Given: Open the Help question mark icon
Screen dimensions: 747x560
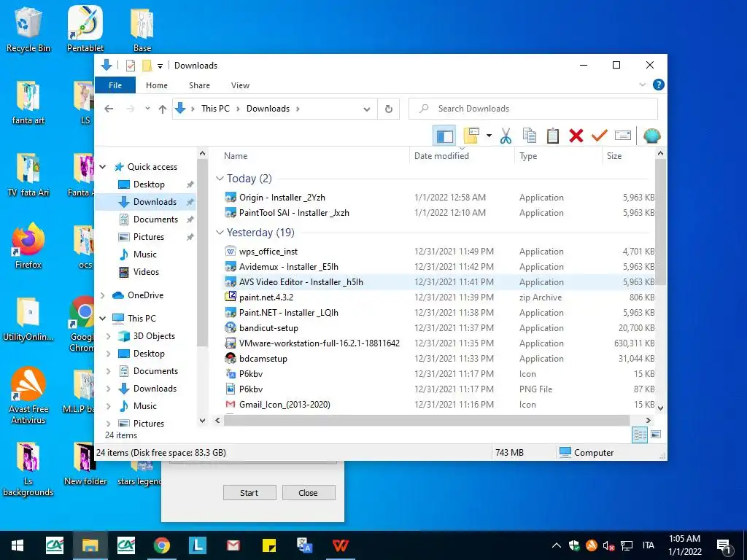Looking at the screenshot, I should 659,85.
